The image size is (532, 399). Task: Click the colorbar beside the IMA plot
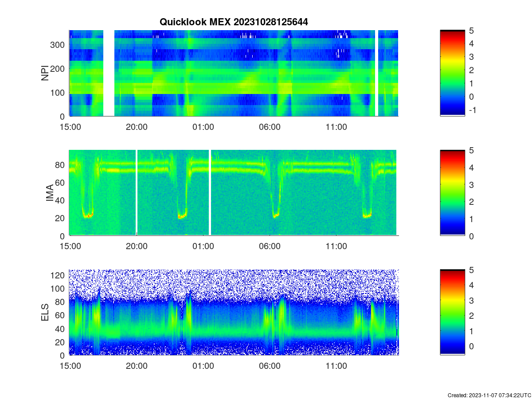tap(453, 193)
